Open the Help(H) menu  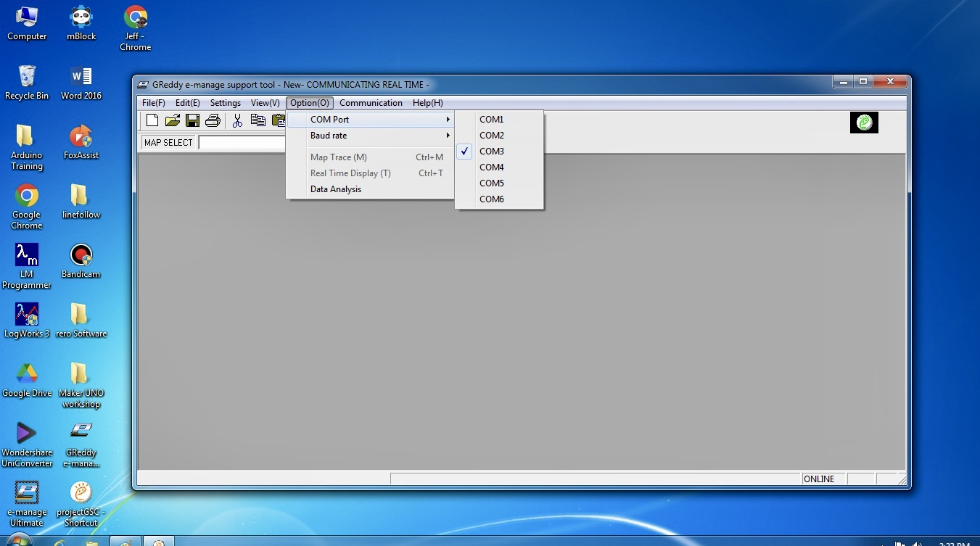pos(428,103)
